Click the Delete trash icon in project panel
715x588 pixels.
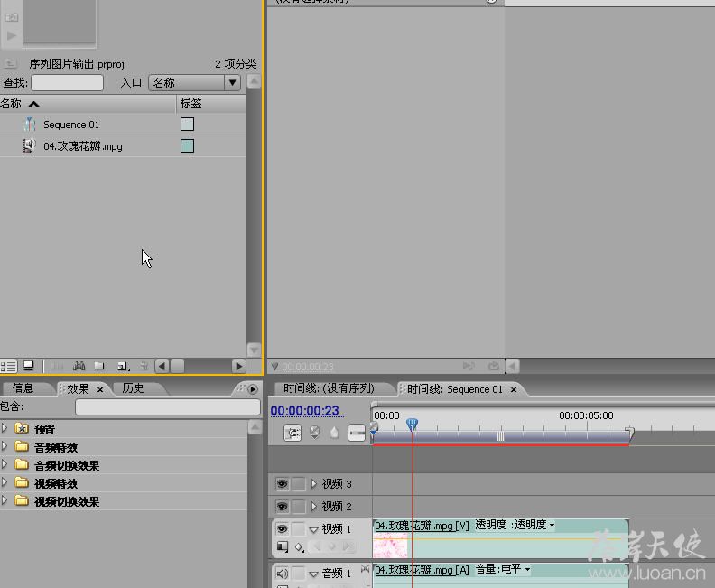(x=144, y=366)
